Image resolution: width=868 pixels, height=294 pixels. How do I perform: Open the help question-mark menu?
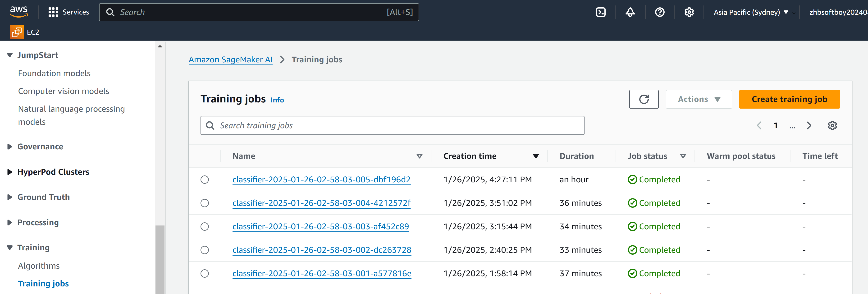pyautogui.click(x=659, y=12)
